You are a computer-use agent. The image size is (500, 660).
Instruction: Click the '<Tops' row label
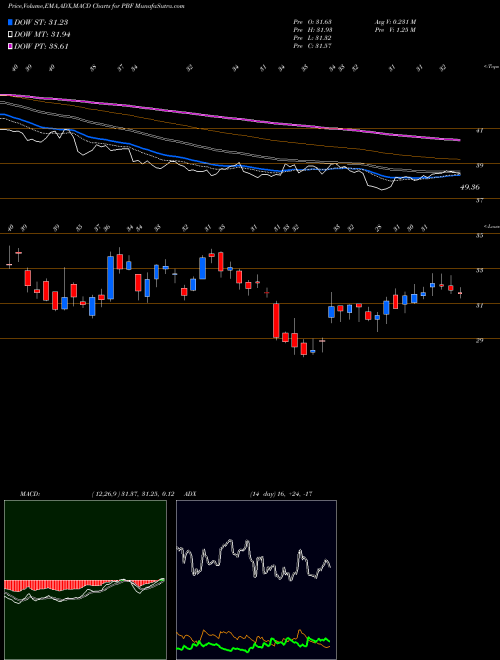tap(491, 67)
